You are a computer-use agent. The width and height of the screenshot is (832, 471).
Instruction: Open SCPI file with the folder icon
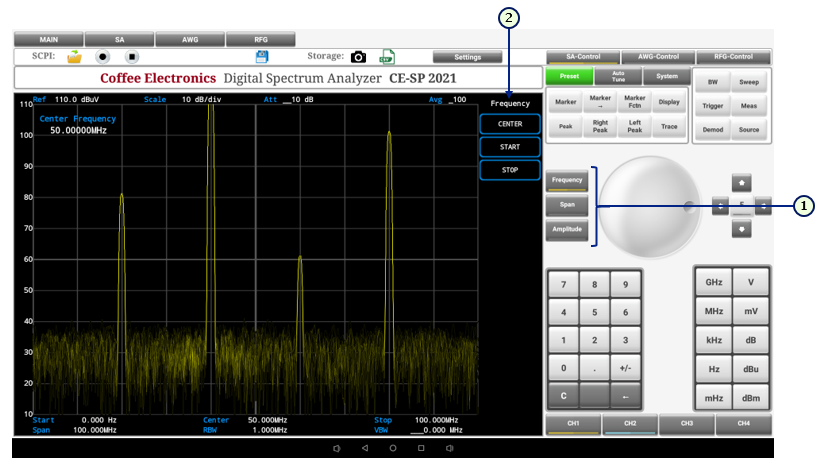click(x=74, y=57)
